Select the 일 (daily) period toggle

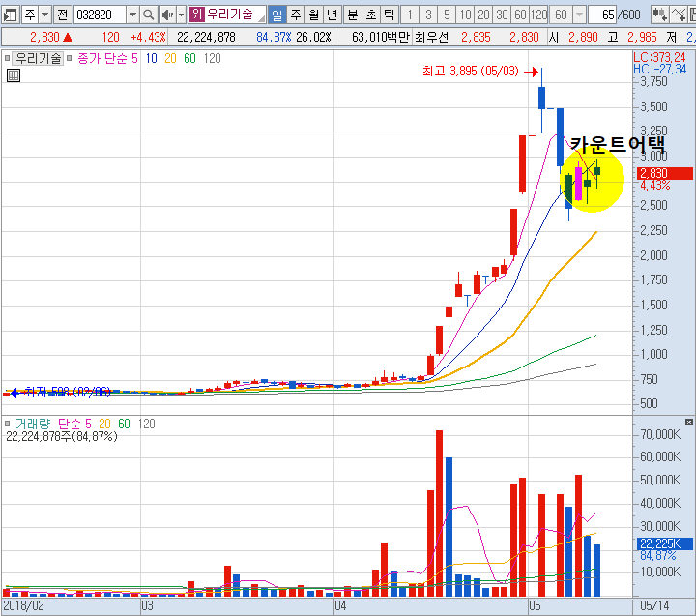pos(276,15)
